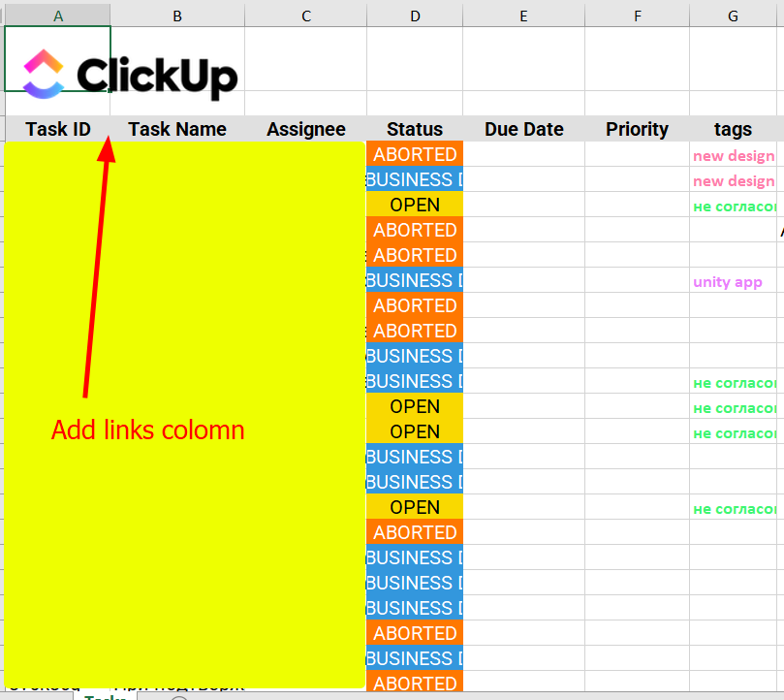784x700 pixels.
Task: Select column G header
Action: pyautogui.click(x=733, y=16)
